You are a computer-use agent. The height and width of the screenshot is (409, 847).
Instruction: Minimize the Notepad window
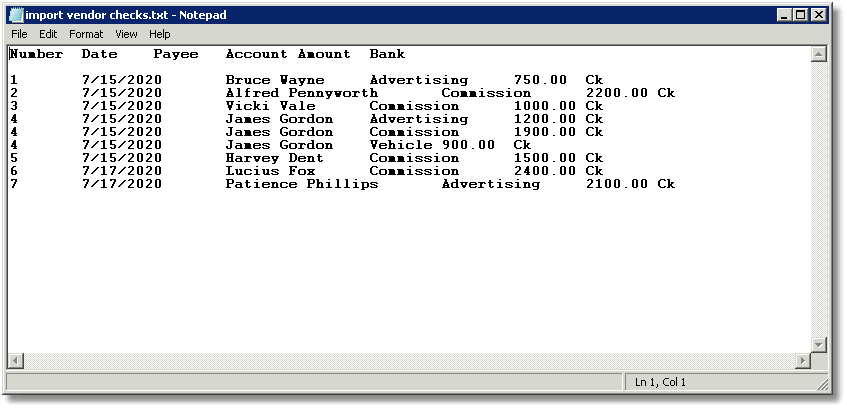click(x=785, y=15)
